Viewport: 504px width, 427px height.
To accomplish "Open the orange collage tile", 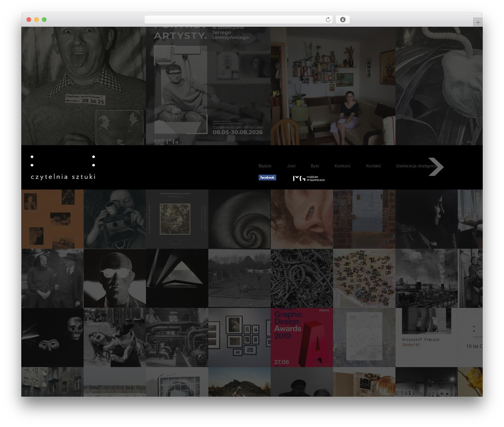I will [x=52, y=219].
